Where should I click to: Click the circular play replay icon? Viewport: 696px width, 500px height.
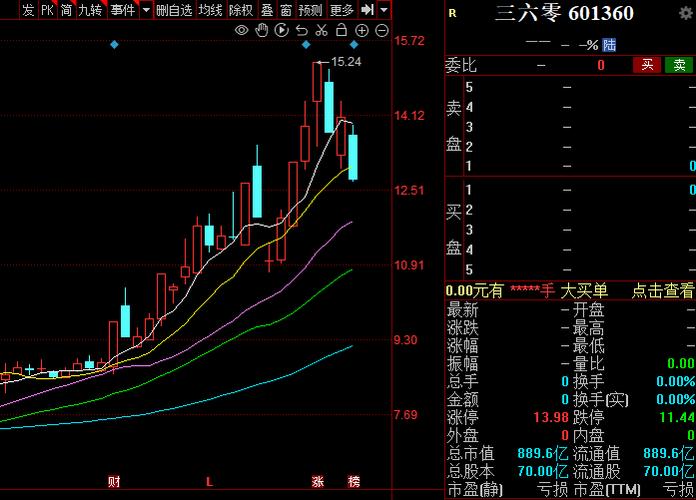pos(281,30)
